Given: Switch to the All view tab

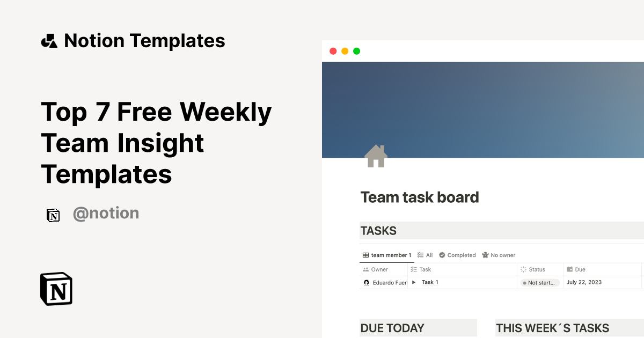Looking at the screenshot, I should coord(425,255).
